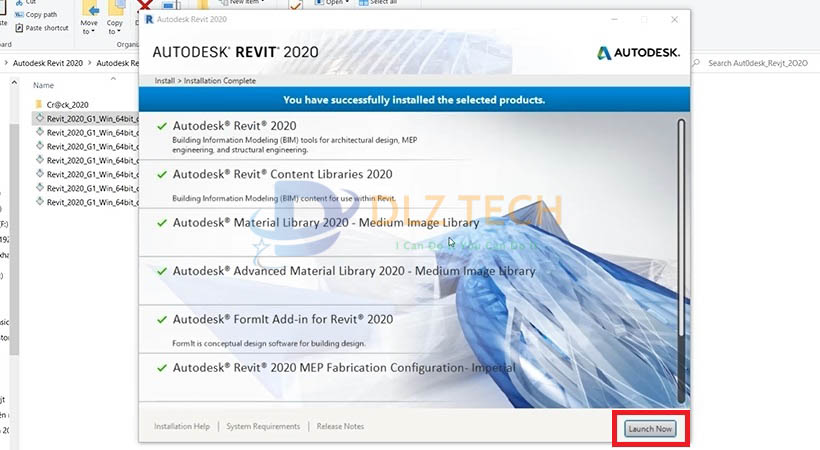The width and height of the screenshot is (820, 450).
Task: Click Autodesk Revit 2020 in breadcrumb path
Action: pyautogui.click(x=48, y=63)
